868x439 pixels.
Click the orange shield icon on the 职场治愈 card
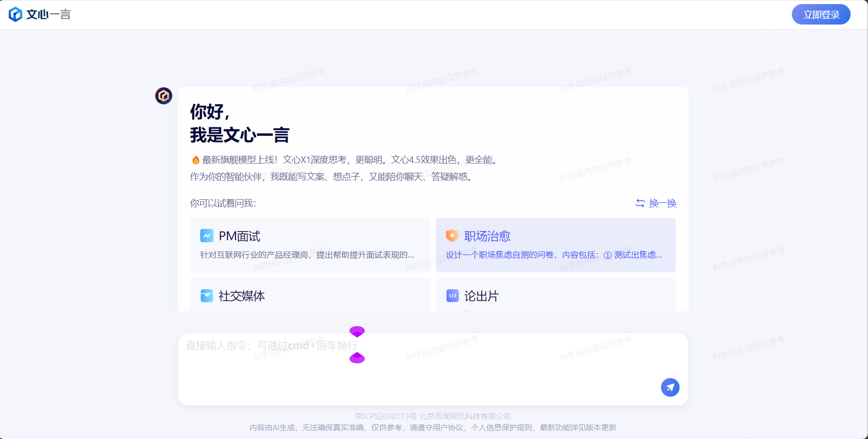452,236
